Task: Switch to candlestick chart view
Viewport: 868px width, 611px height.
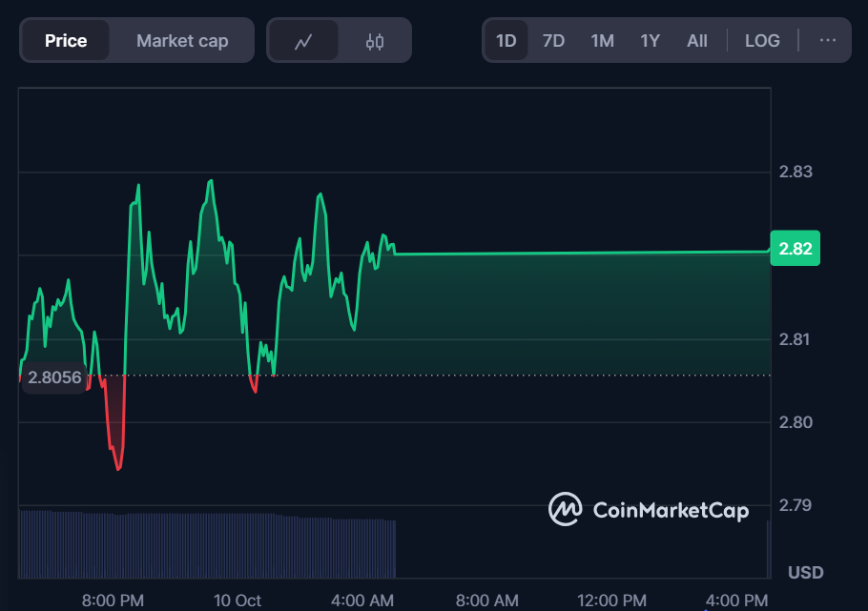Action: [x=375, y=41]
